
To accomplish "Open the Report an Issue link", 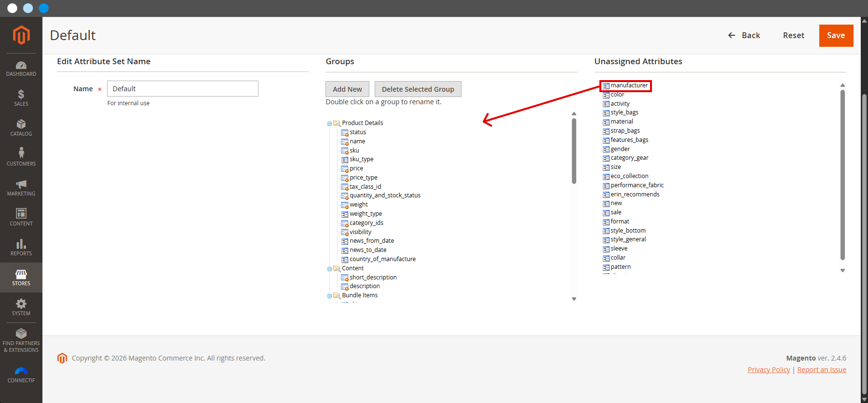I will (822, 370).
